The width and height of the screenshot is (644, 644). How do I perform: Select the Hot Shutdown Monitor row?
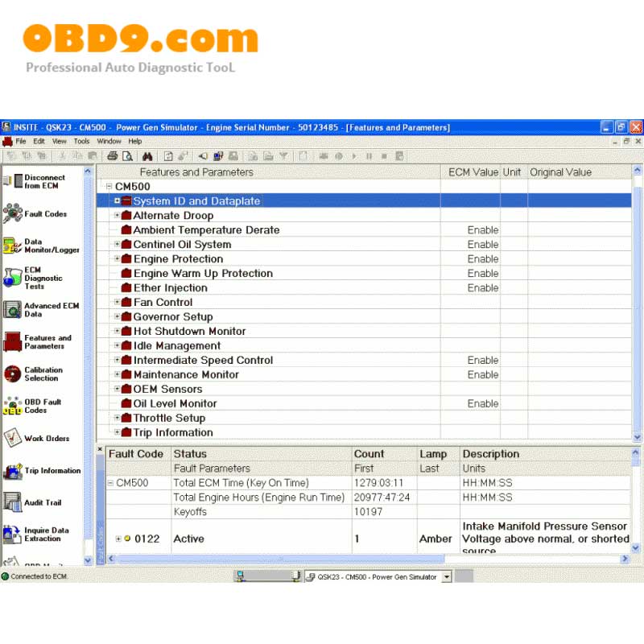364,331
